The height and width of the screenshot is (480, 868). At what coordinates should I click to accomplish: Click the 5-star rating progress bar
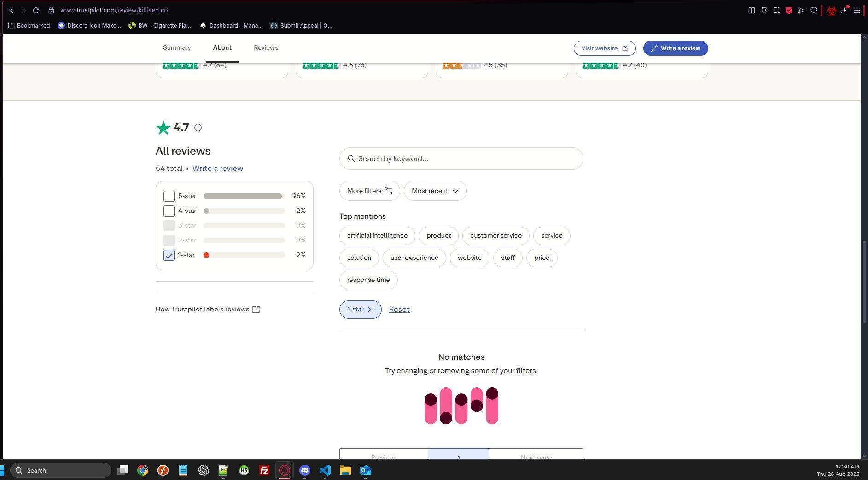[244, 196]
